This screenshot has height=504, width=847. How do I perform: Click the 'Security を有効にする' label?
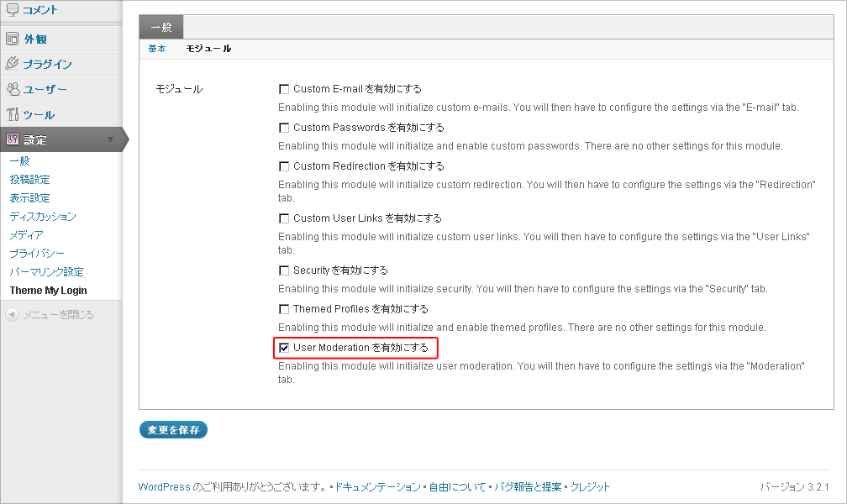tap(341, 270)
